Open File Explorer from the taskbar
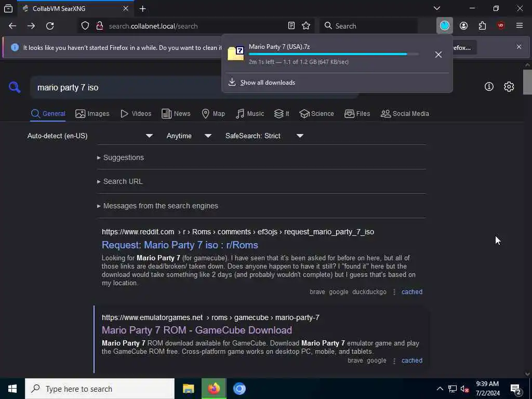532x399 pixels. (188, 389)
